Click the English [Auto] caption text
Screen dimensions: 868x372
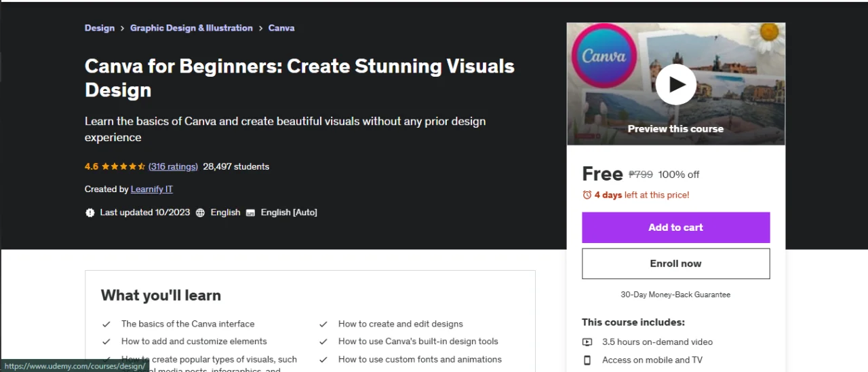289,212
